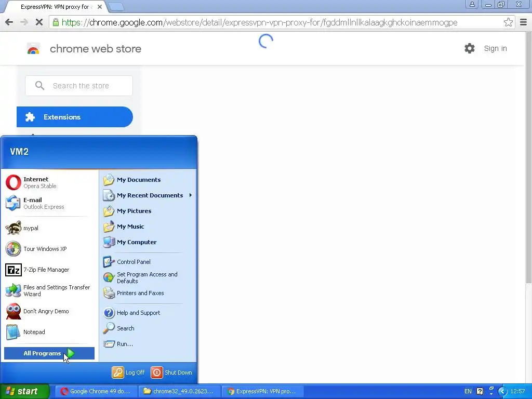Open Help and Support
The width and height of the screenshot is (532, 399).
148,312
